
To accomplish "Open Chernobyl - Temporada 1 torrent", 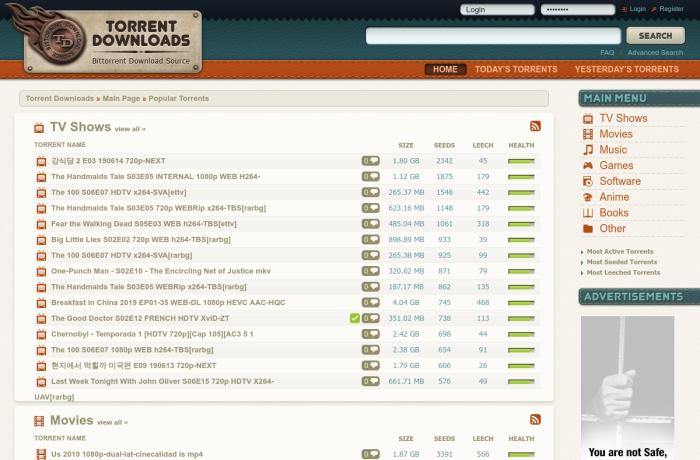I will pyautogui.click(x=152, y=334).
